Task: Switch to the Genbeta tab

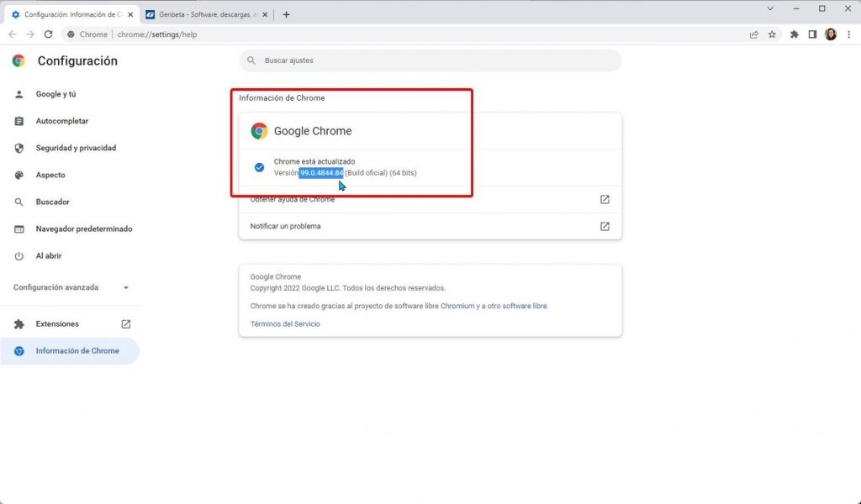Action: 206,14
